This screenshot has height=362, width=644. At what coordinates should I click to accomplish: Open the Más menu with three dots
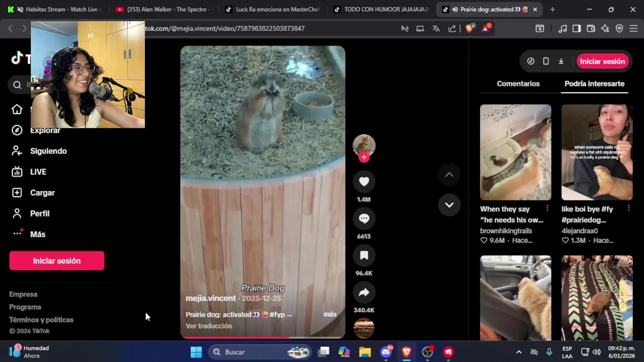pos(28,234)
